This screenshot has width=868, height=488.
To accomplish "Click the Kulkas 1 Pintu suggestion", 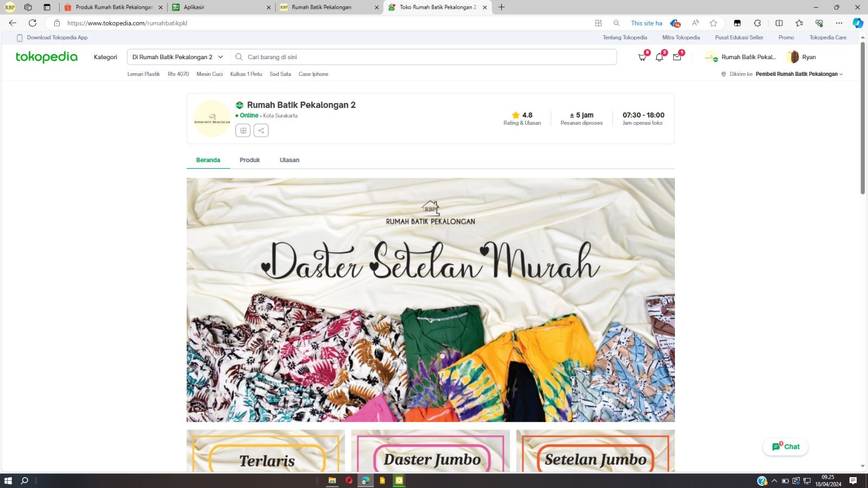I will (246, 74).
